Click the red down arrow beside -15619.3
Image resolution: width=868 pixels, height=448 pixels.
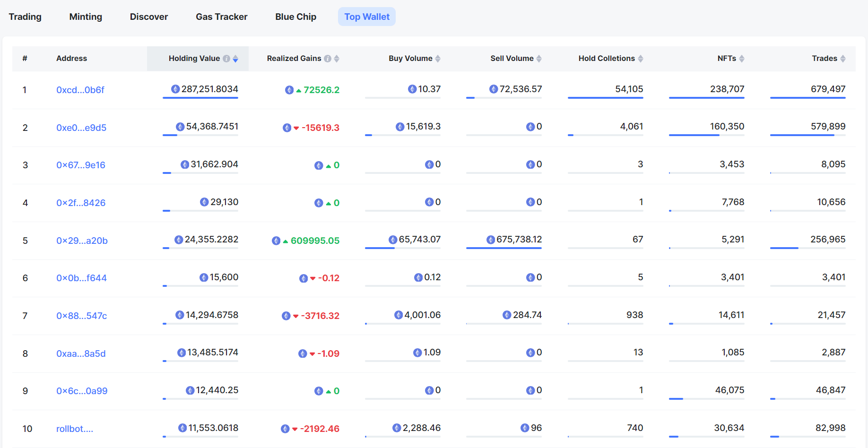[296, 128]
